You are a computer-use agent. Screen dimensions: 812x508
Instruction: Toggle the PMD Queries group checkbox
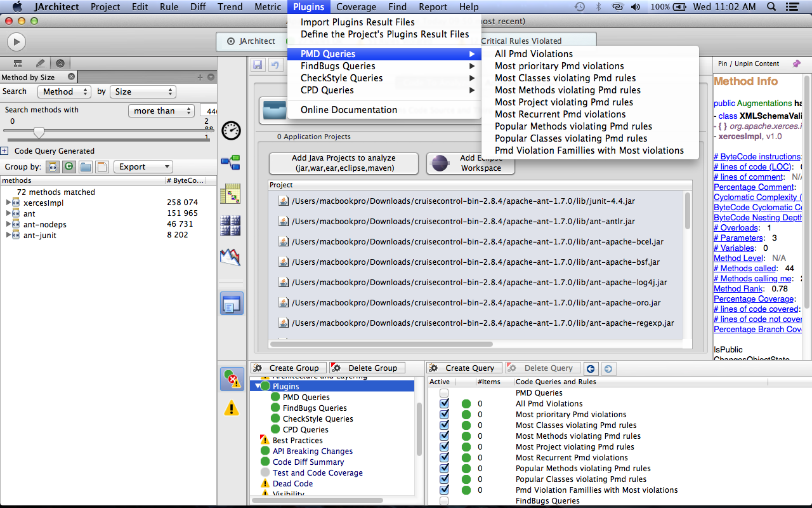pyautogui.click(x=444, y=393)
